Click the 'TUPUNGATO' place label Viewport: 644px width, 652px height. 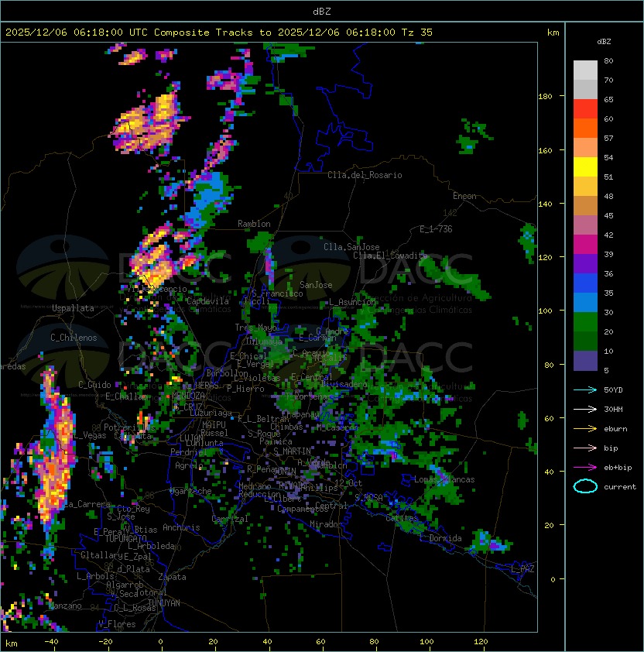[x=125, y=539]
